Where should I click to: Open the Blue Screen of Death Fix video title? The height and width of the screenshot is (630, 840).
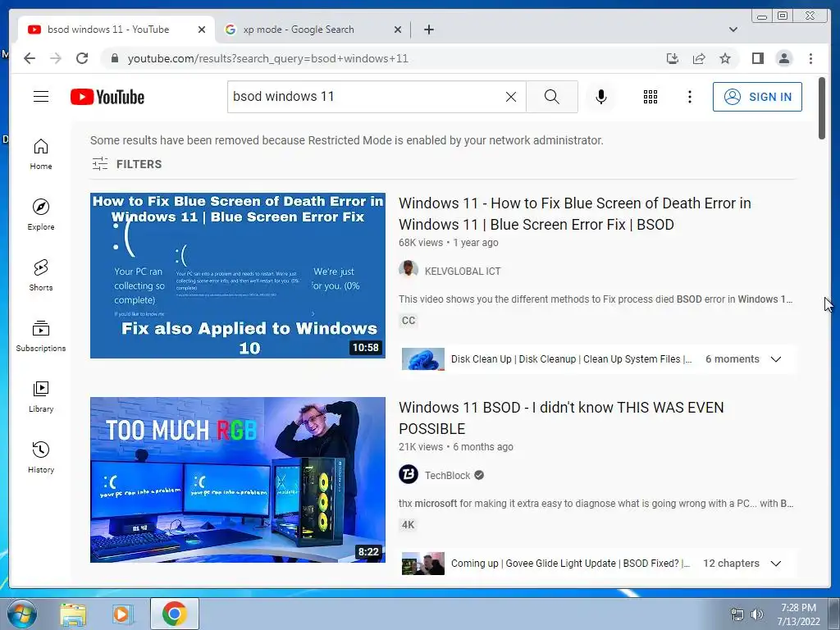coord(574,214)
